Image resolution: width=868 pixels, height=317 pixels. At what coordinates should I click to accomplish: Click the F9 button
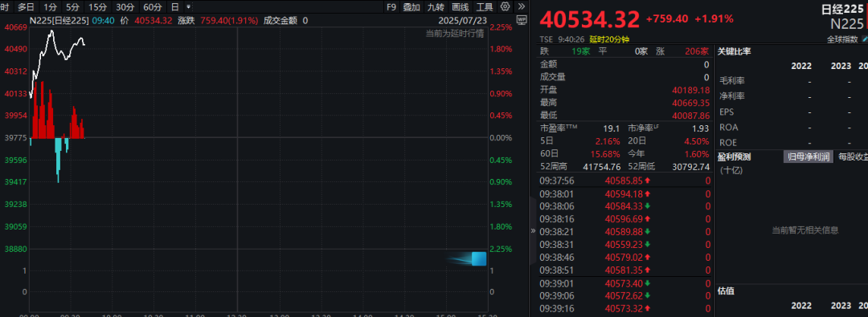point(391,7)
